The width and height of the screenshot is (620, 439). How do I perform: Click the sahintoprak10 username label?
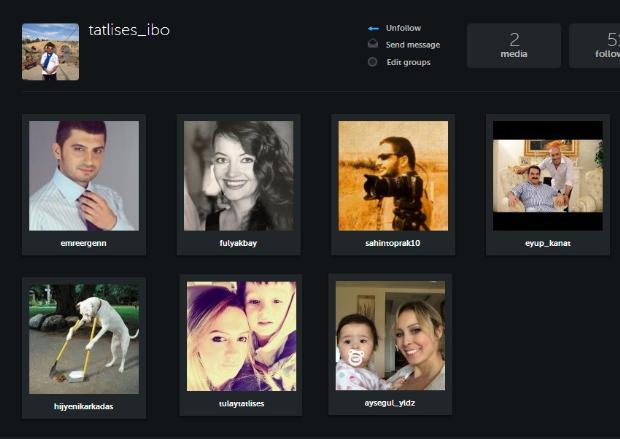pos(393,243)
